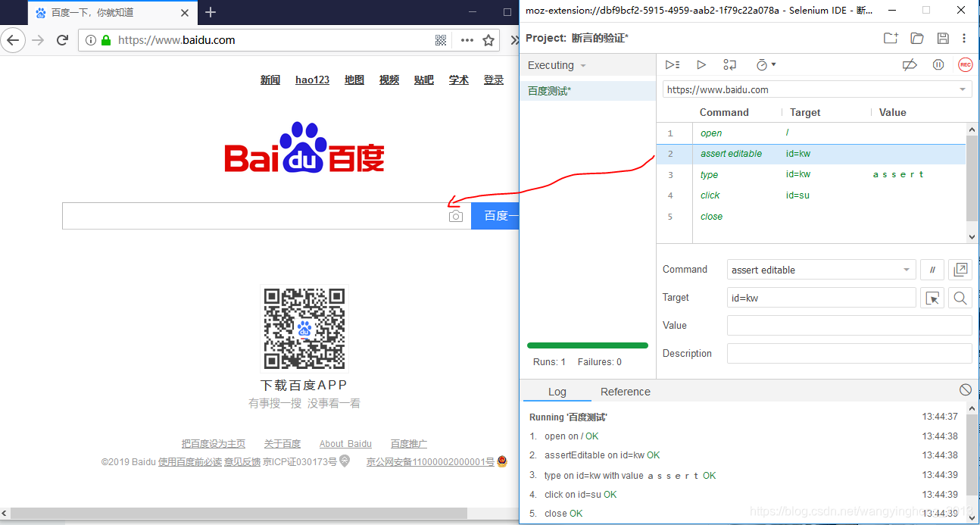Select the 百度一下，你就知道 browser tab
Viewport: 980px width, 525px height.
(111, 13)
